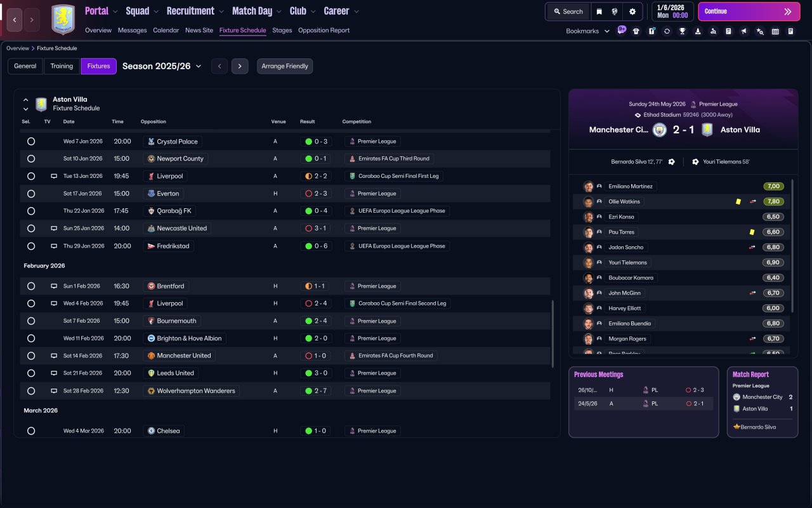Select the Chelsea fixture radio button
Image resolution: width=812 pixels, height=508 pixels.
click(x=31, y=431)
